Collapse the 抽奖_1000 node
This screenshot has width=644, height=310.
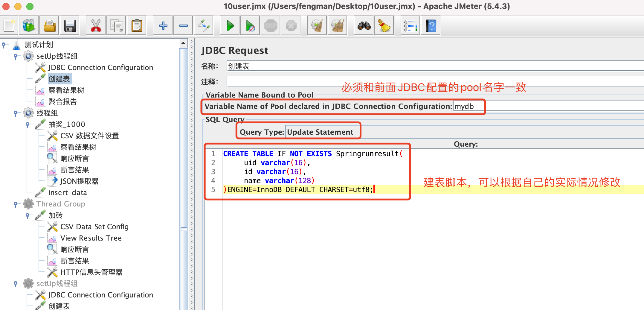coord(28,125)
